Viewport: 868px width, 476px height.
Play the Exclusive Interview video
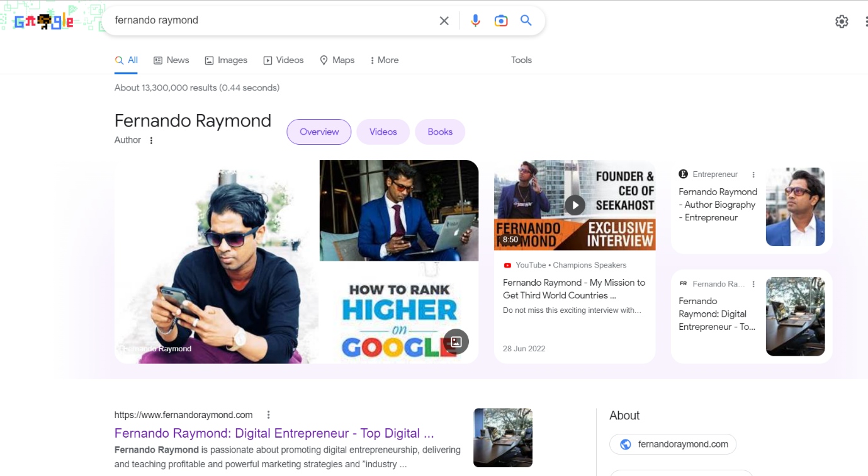575,205
